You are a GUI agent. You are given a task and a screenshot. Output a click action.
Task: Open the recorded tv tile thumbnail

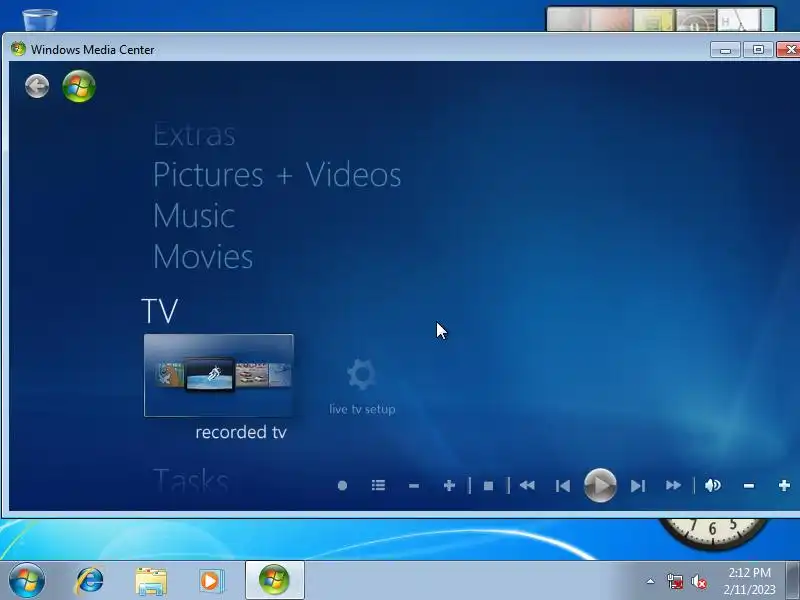pyautogui.click(x=219, y=376)
